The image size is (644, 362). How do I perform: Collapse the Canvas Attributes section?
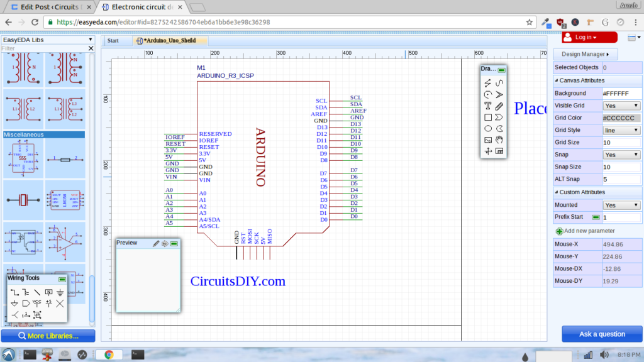[557, 80]
